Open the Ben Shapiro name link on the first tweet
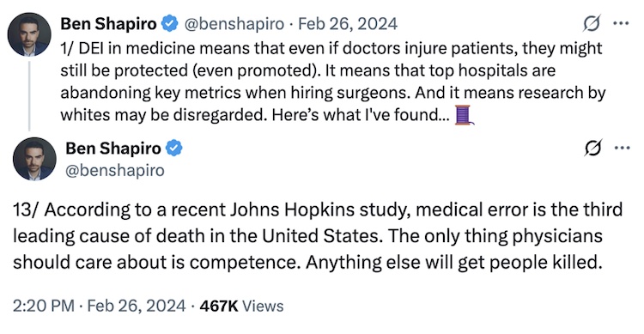 [108, 24]
